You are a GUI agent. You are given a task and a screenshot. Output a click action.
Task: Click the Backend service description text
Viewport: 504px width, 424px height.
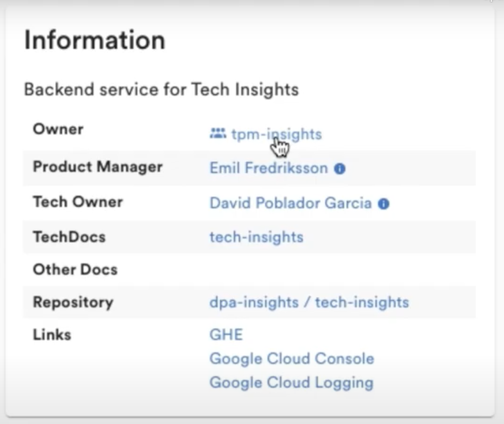[x=162, y=89]
